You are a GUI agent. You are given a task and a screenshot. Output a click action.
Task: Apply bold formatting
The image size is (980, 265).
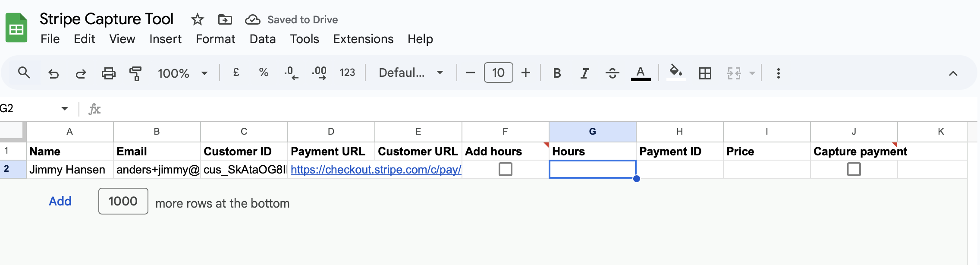tap(557, 73)
